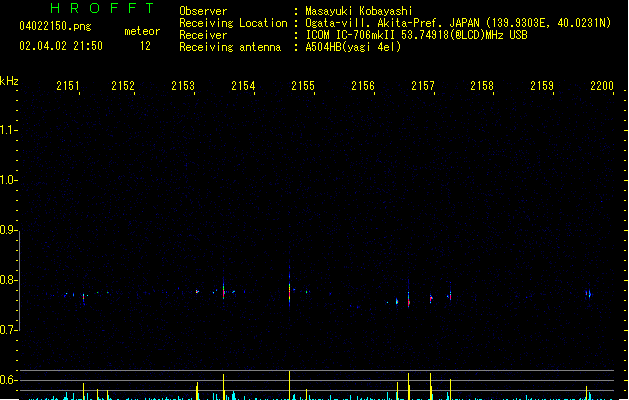The width and height of the screenshot is (629, 400).
Task: Click the ICOM IC-706mkII receiver text
Action: [416, 35]
